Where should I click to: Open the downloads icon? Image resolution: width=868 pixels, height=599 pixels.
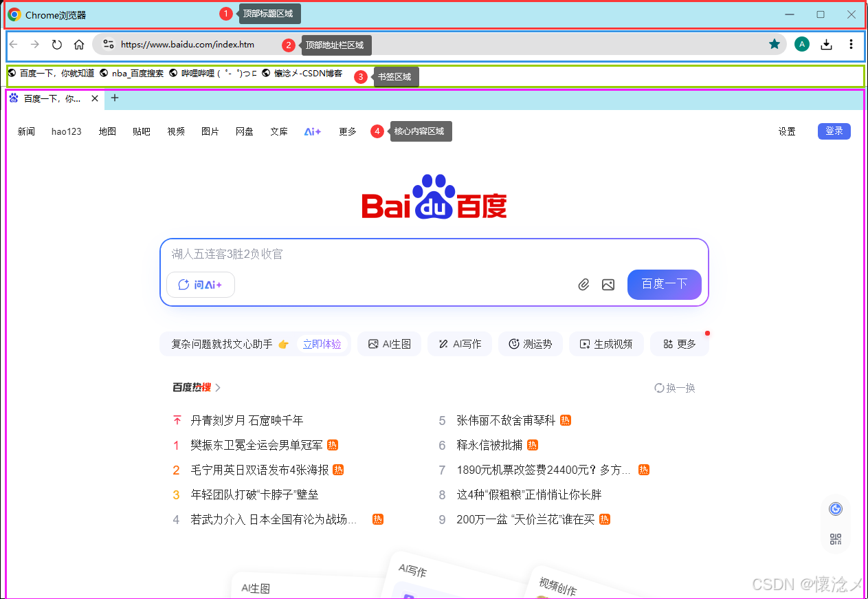point(827,44)
